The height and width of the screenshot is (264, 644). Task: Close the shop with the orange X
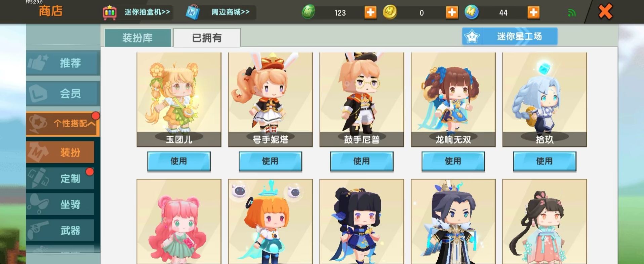pyautogui.click(x=605, y=12)
